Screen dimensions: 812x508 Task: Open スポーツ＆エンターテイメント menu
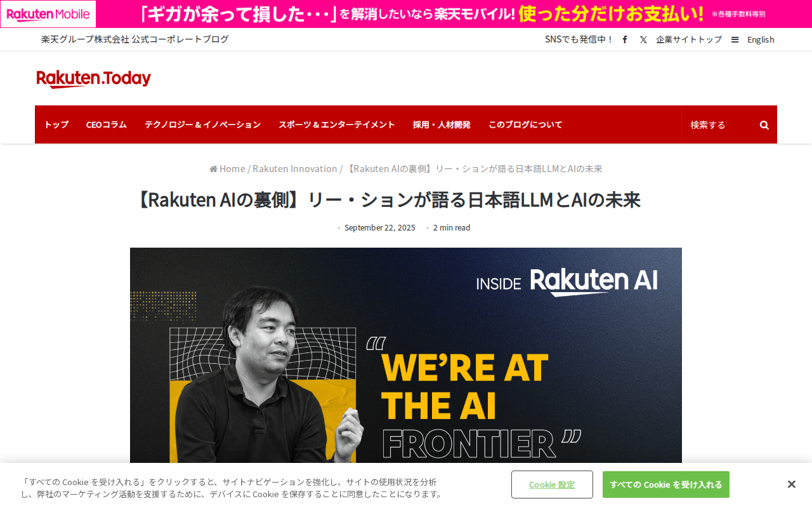tap(337, 124)
